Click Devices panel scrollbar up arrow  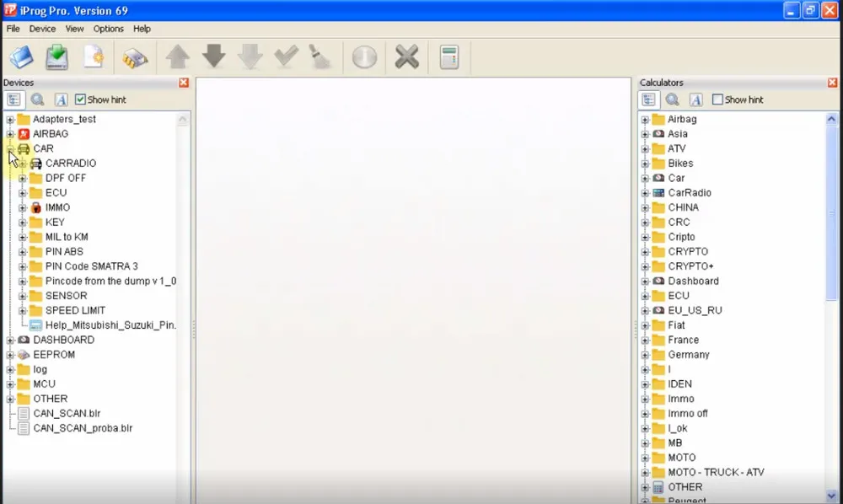pos(183,119)
